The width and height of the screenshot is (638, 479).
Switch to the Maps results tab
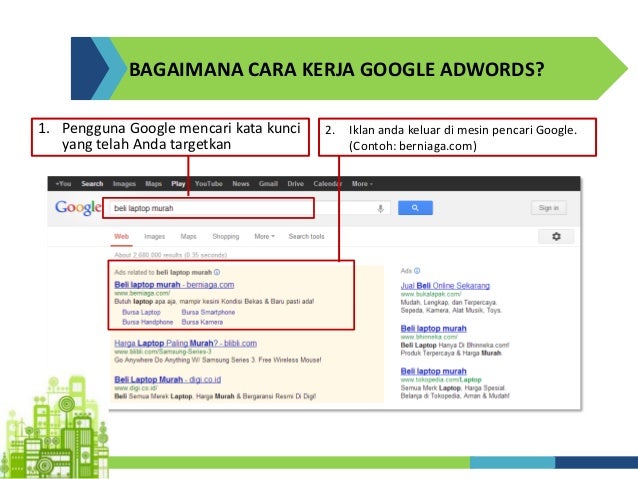tap(188, 236)
